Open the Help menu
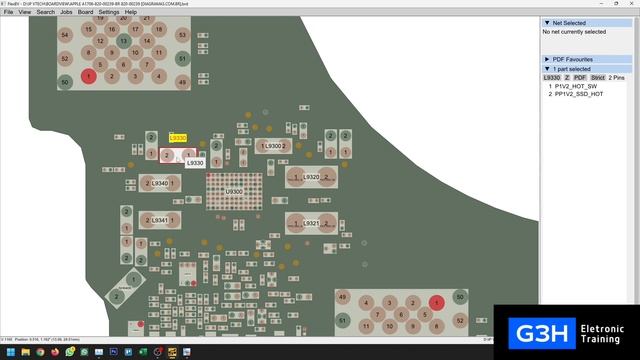This screenshot has width=640, height=360. point(131,12)
